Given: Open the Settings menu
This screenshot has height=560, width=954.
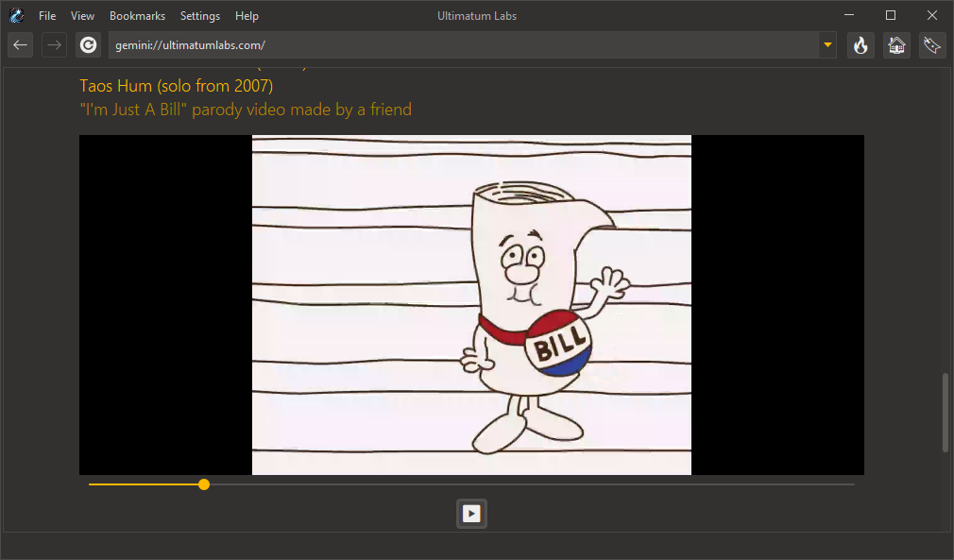Looking at the screenshot, I should [199, 16].
